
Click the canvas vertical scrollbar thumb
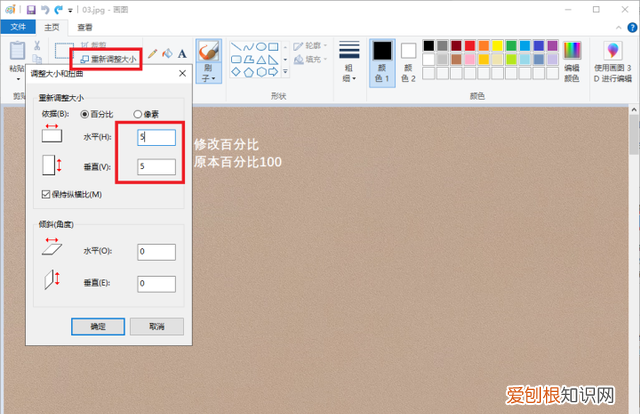[x=634, y=135]
